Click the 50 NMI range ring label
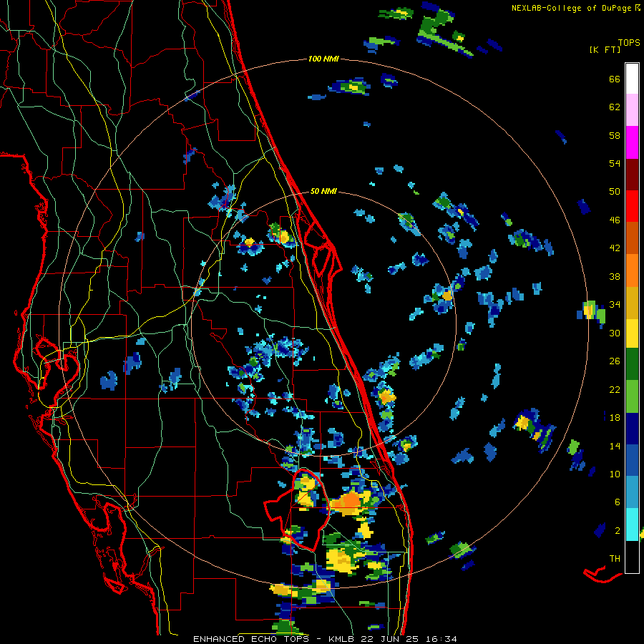This screenshot has height=644, width=644. pos(323,191)
